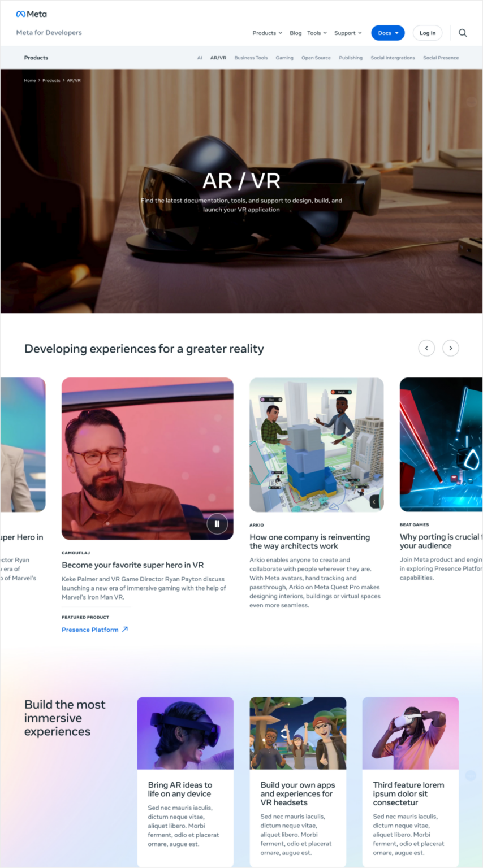The height and width of the screenshot is (868, 483).
Task: Open the Presence Platform link
Action: point(90,629)
